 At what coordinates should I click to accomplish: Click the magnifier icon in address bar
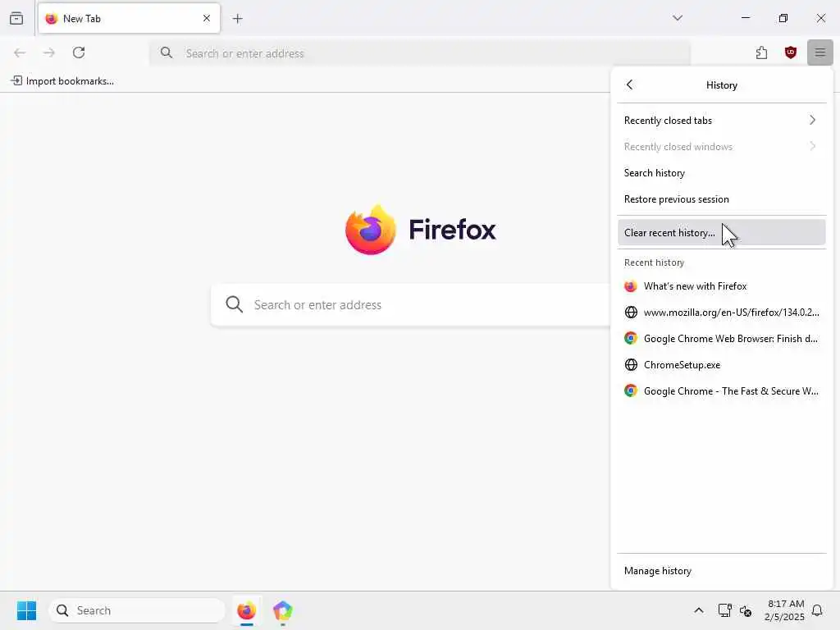pos(167,52)
